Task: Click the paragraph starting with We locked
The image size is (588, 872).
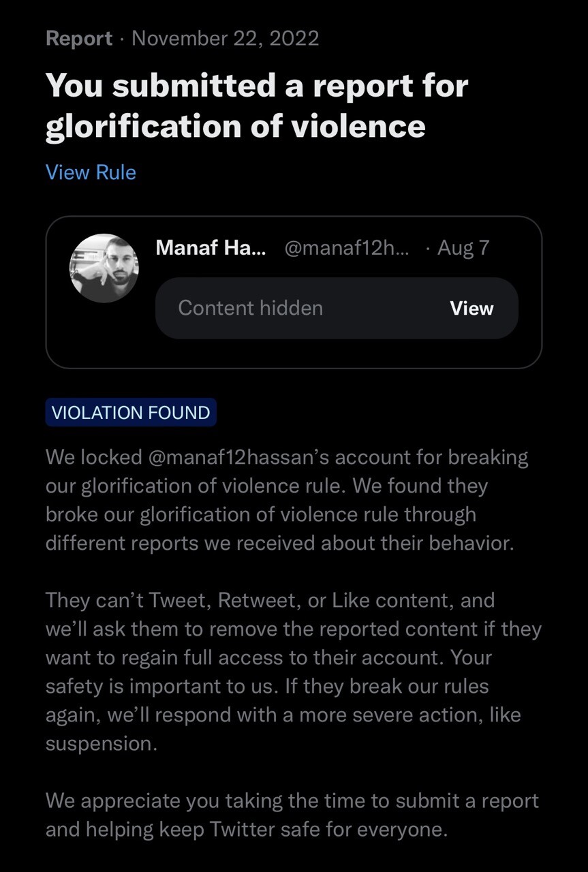Action: tap(286, 500)
